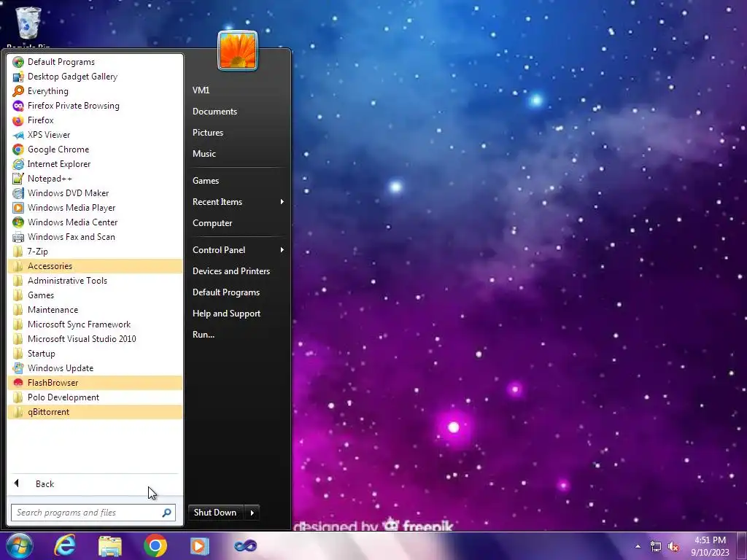
Task: Launch Desktop Gadget Gallery
Action: tap(95, 76)
